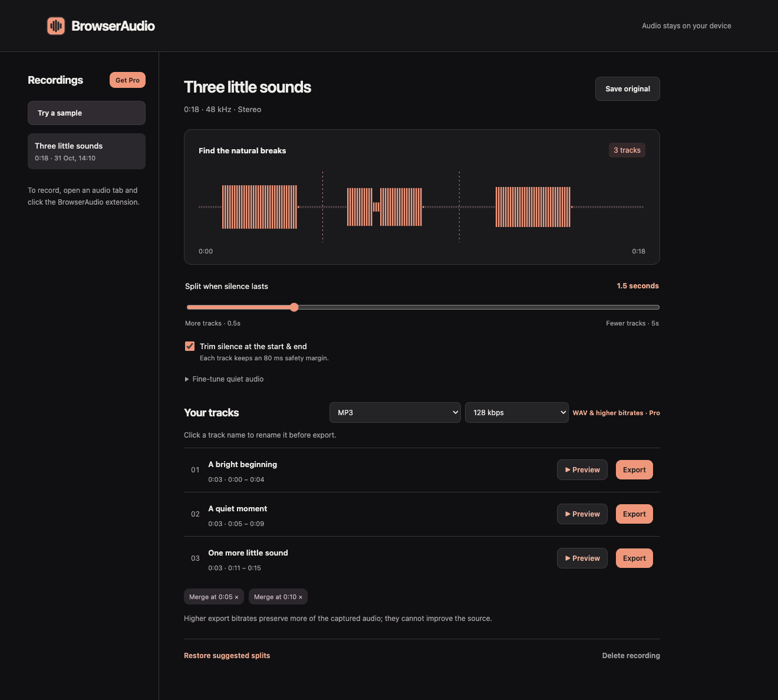Screen dimensions: 778x700
Task: Rename track name A bright beginning
Action: [243, 465]
